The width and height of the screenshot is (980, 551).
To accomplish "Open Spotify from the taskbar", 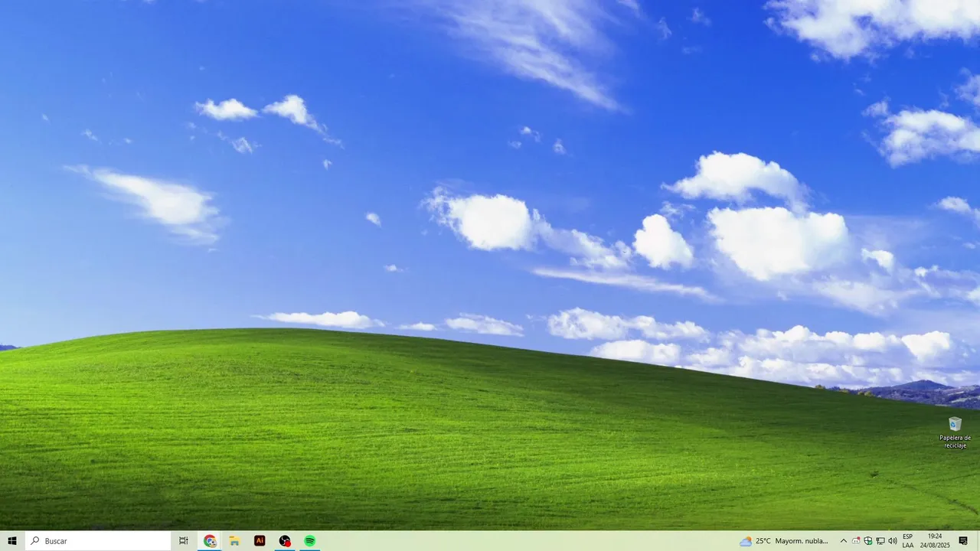I will pos(309,541).
